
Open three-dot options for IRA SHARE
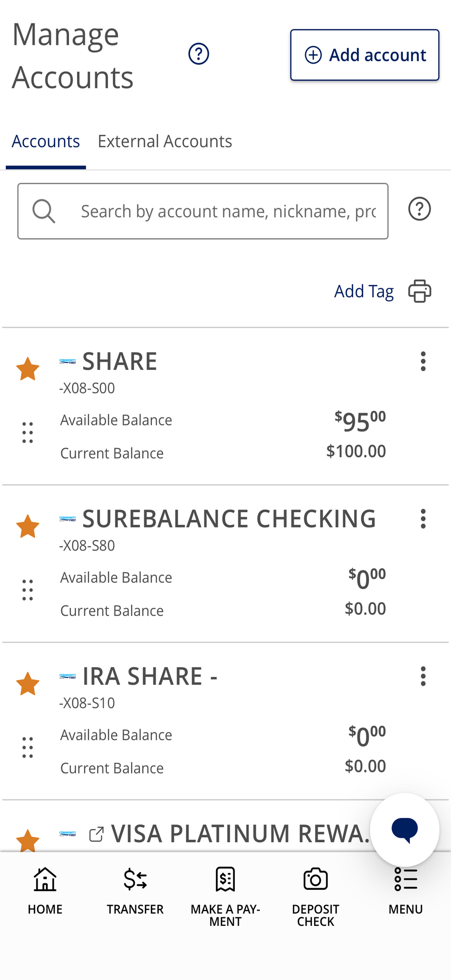pyautogui.click(x=423, y=676)
